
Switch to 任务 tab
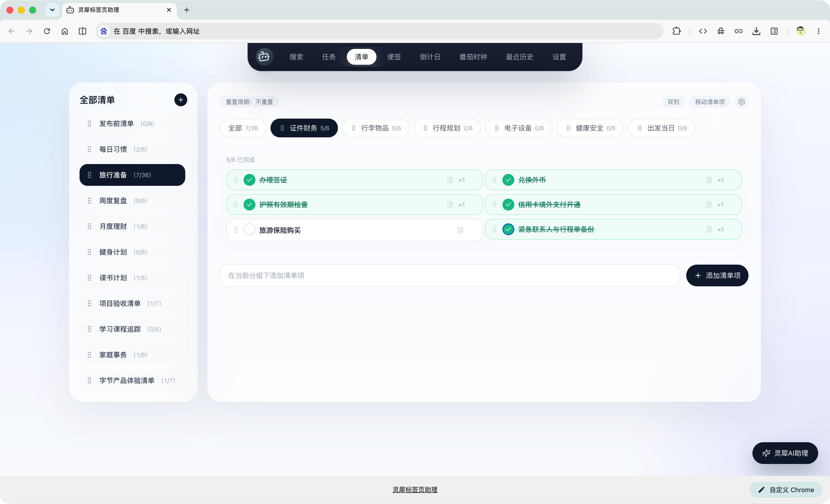click(x=329, y=57)
